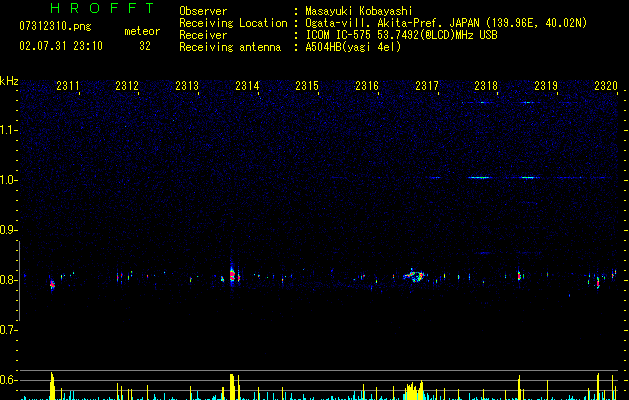Click the kHz axis unit label
Viewport: 629px width, 400px height.
click(9, 81)
